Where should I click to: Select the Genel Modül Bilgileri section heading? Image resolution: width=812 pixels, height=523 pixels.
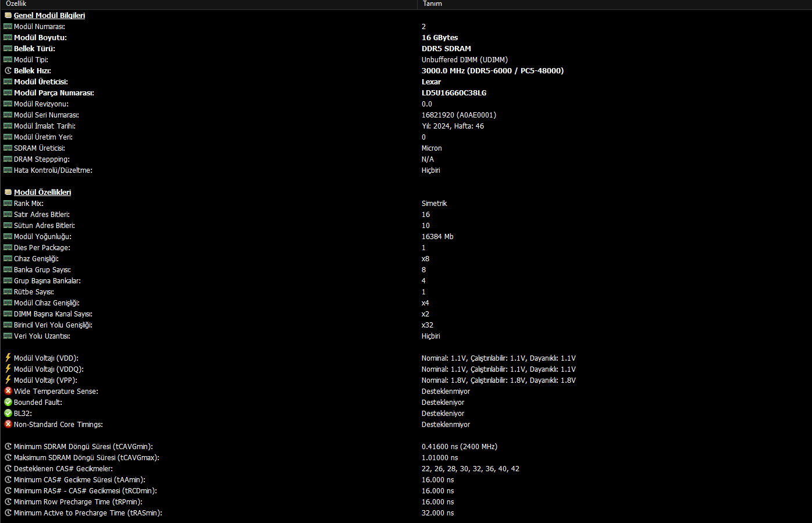pos(49,16)
